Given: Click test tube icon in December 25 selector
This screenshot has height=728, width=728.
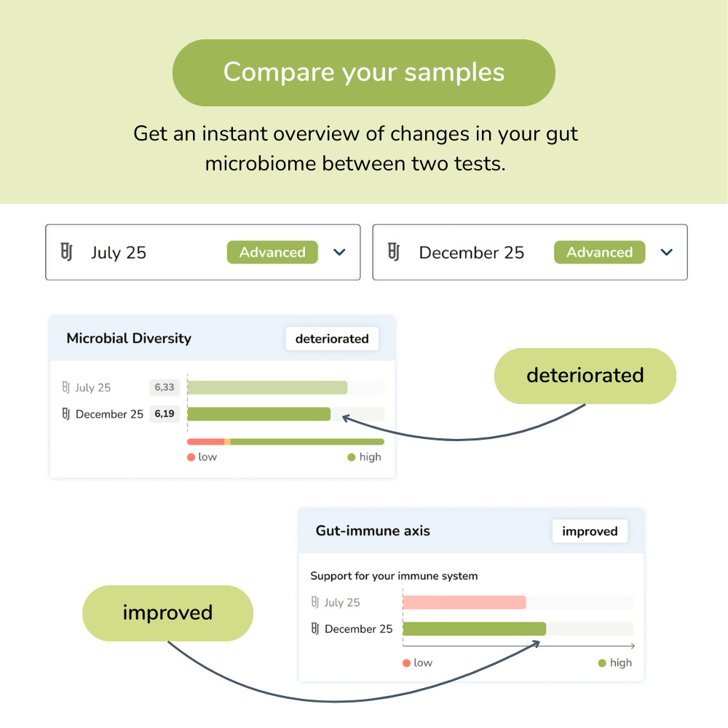Looking at the screenshot, I should (x=394, y=253).
